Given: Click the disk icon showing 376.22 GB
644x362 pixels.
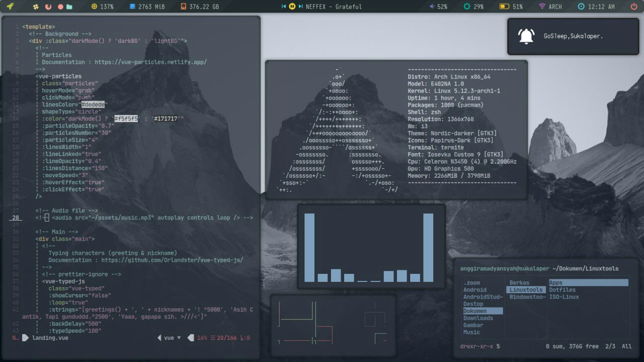Looking at the screenshot, I should (184, 7).
